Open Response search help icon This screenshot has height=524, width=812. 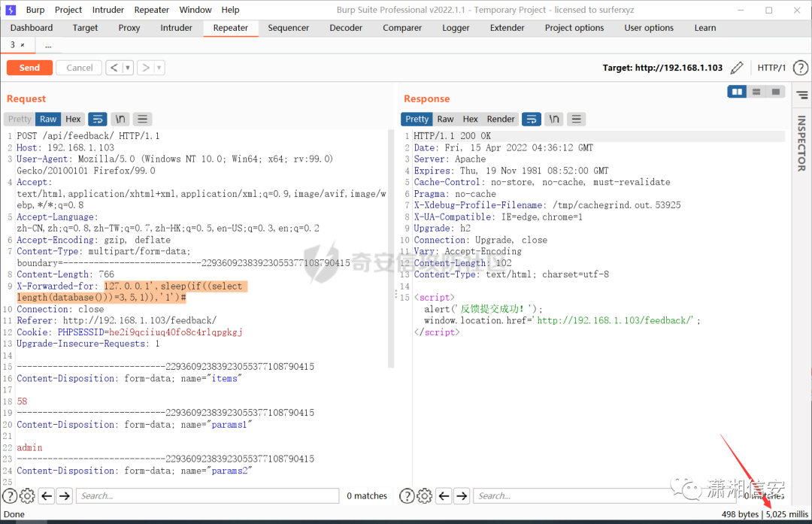[407, 495]
